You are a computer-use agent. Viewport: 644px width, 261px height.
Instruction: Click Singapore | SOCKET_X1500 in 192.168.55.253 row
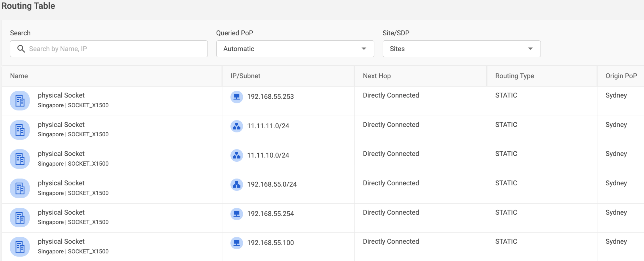(73, 105)
